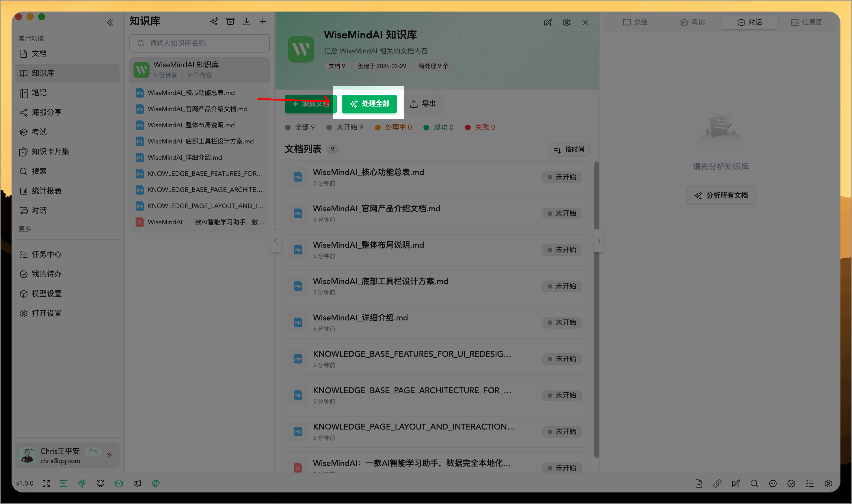Expand the right chat panel arrow
This screenshot has width=852, height=504.
pyautogui.click(x=599, y=240)
